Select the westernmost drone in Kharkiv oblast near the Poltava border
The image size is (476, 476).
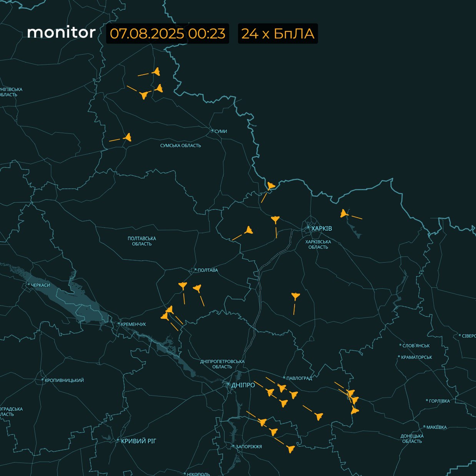249,230
